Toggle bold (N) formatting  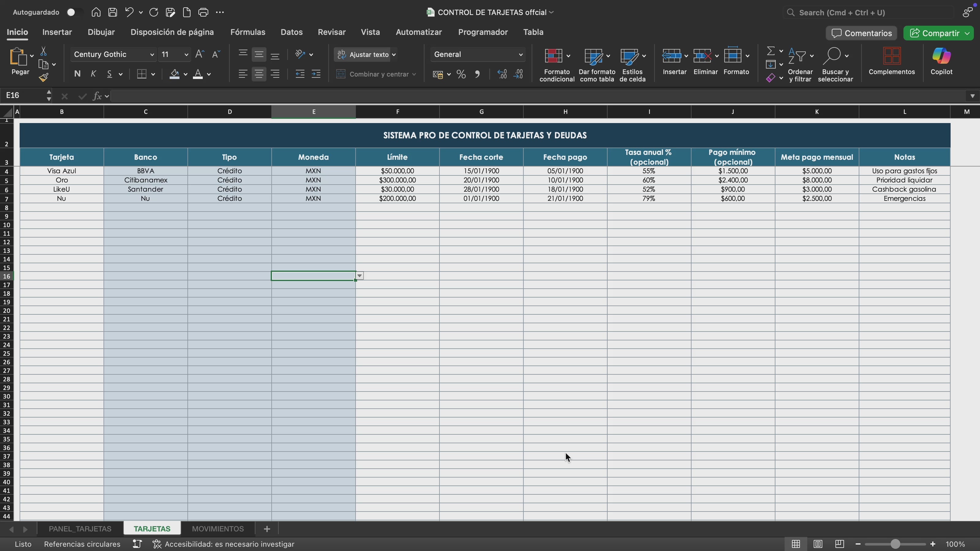point(77,74)
